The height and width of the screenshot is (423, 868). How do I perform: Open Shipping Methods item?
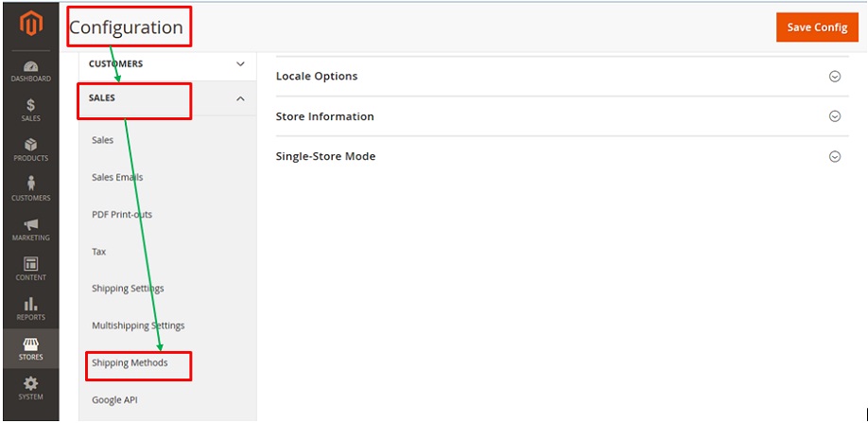tap(130, 362)
